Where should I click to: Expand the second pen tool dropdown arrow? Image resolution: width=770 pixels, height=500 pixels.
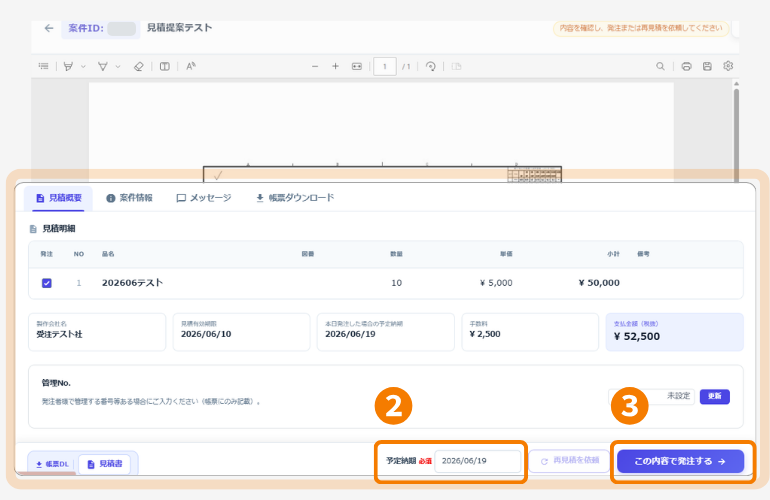coord(118,66)
